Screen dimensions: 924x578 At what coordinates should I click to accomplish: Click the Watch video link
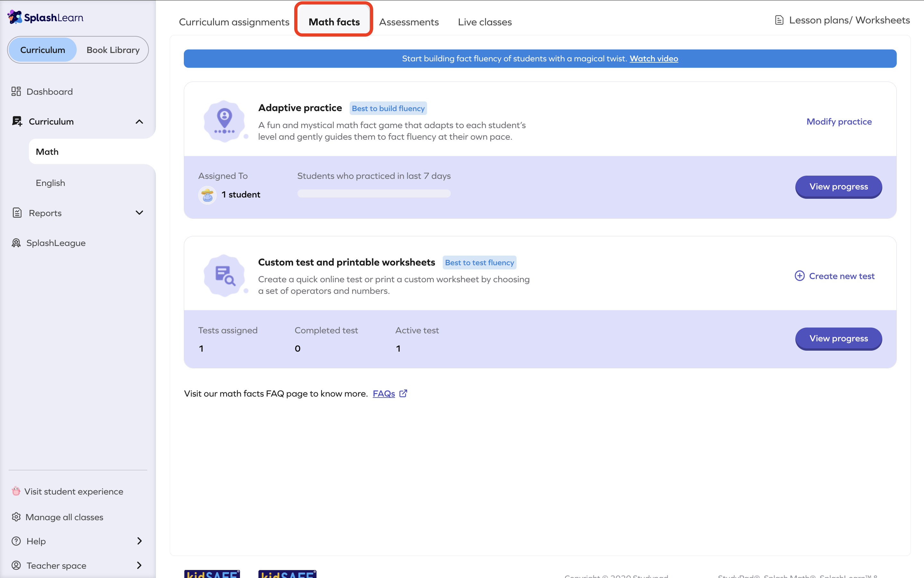coord(654,58)
